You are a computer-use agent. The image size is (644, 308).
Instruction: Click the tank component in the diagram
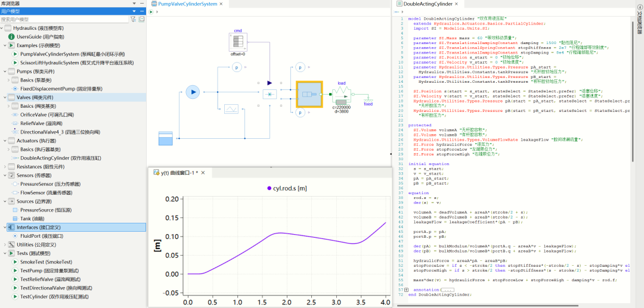(x=166, y=139)
